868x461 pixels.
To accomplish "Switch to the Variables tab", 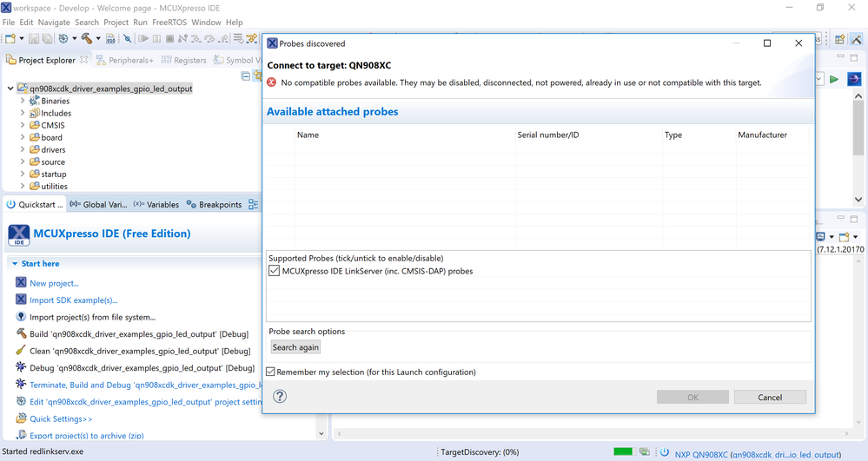I will pos(156,205).
